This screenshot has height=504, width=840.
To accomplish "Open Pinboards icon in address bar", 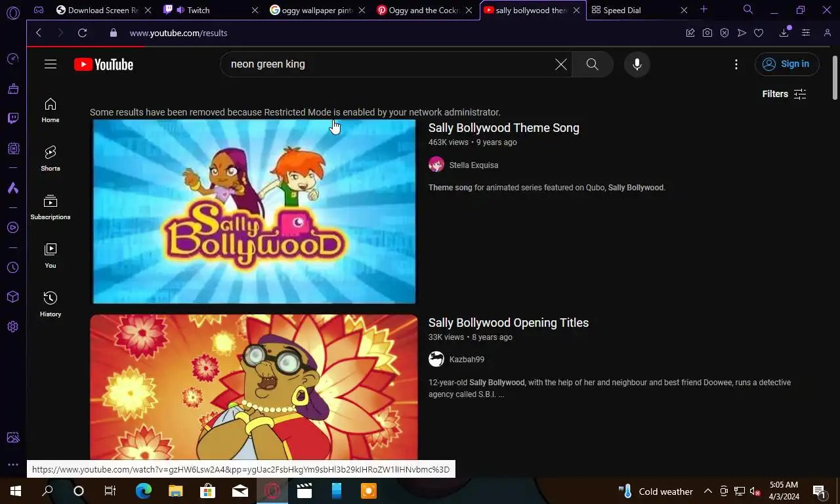I will 690,33.
